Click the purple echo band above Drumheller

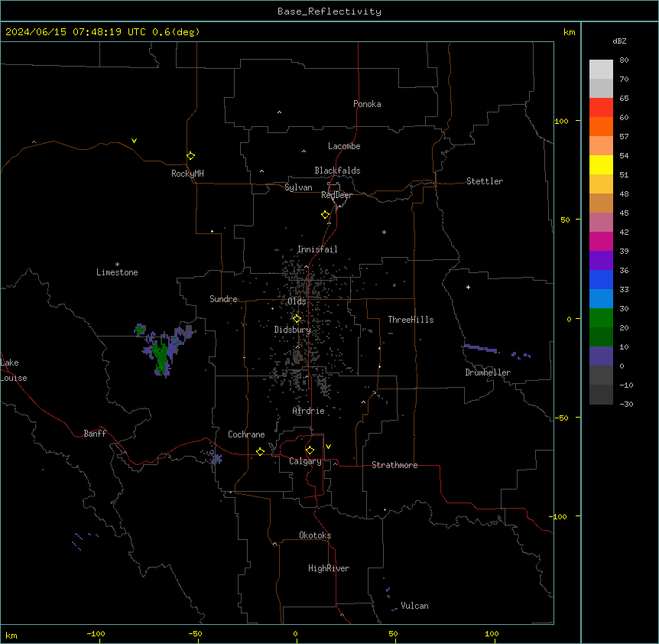point(480,349)
